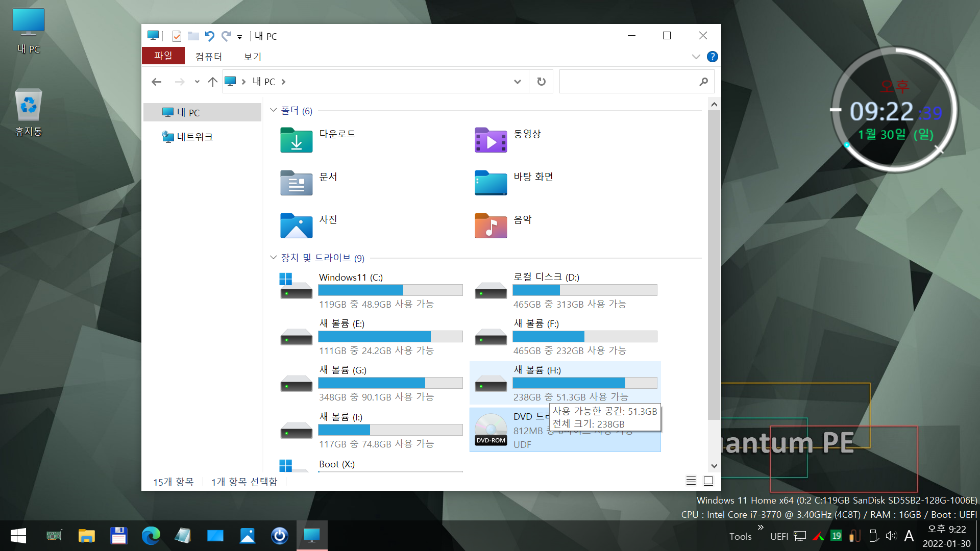This screenshot has width=980, height=551.
Task: Open the 문서 folder icon
Action: [x=296, y=183]
